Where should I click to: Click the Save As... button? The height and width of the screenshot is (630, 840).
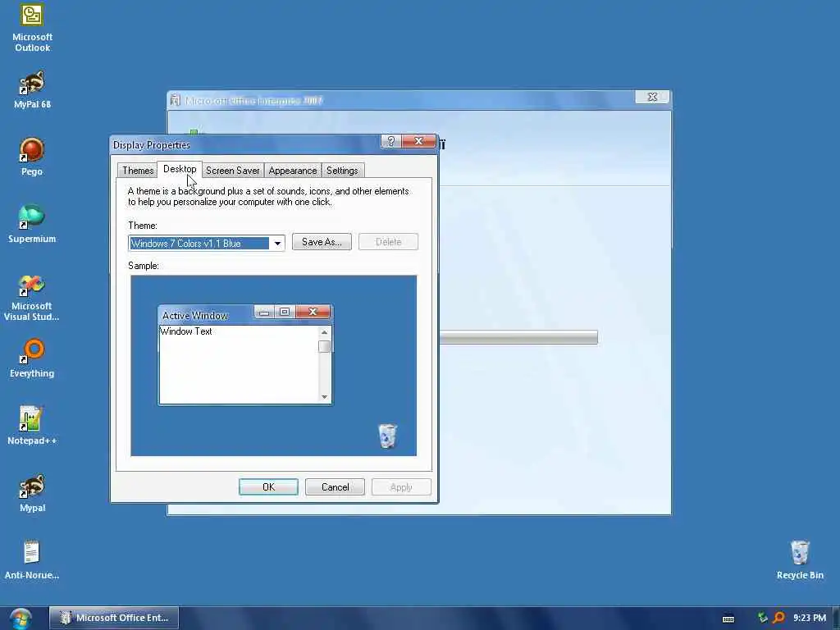tap(322, 242)
